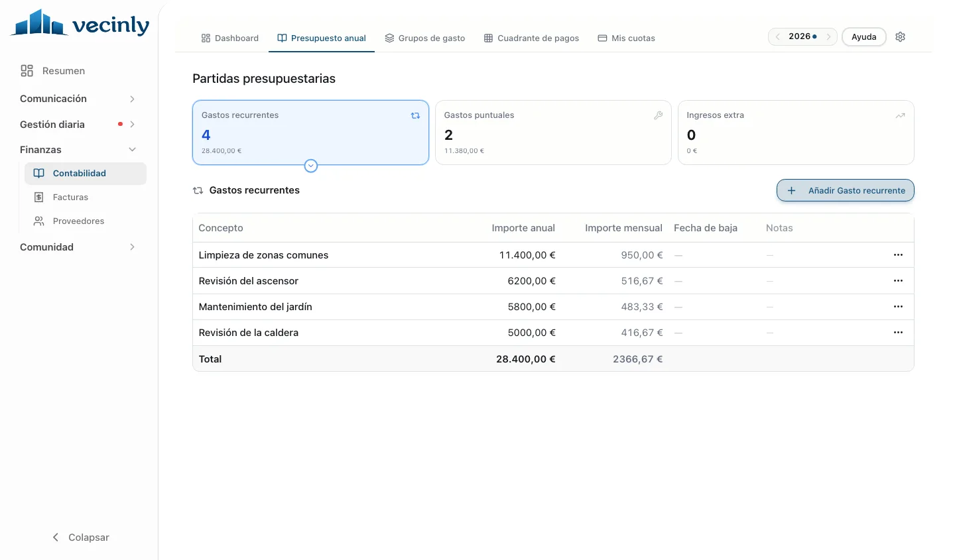This screenshot has width=955, height=560.
Task: Click the Contabilidad book icon
Action: 39,174
